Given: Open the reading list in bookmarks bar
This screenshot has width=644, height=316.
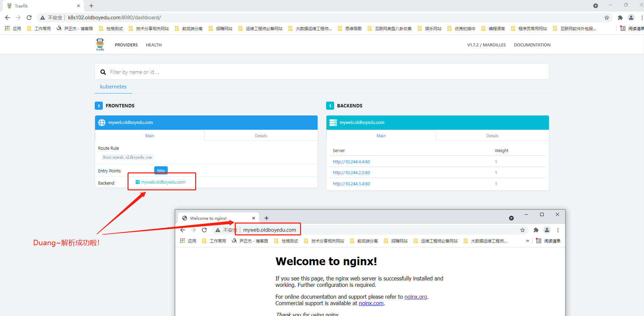Looking at the screenshot, I should pyautogui.click(x=632, y=28).
